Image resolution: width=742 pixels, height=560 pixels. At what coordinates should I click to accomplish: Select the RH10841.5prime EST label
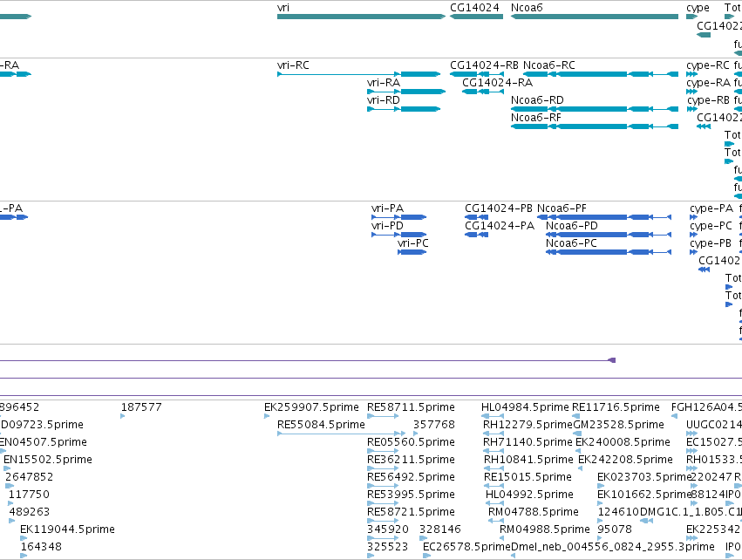[x=528, y=460]
